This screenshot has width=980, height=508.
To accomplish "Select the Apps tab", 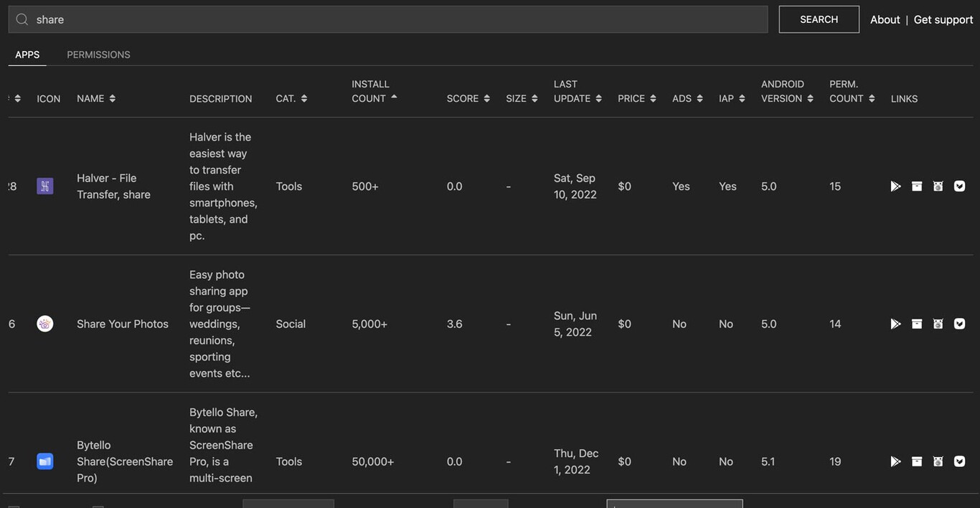I will 27,55.
